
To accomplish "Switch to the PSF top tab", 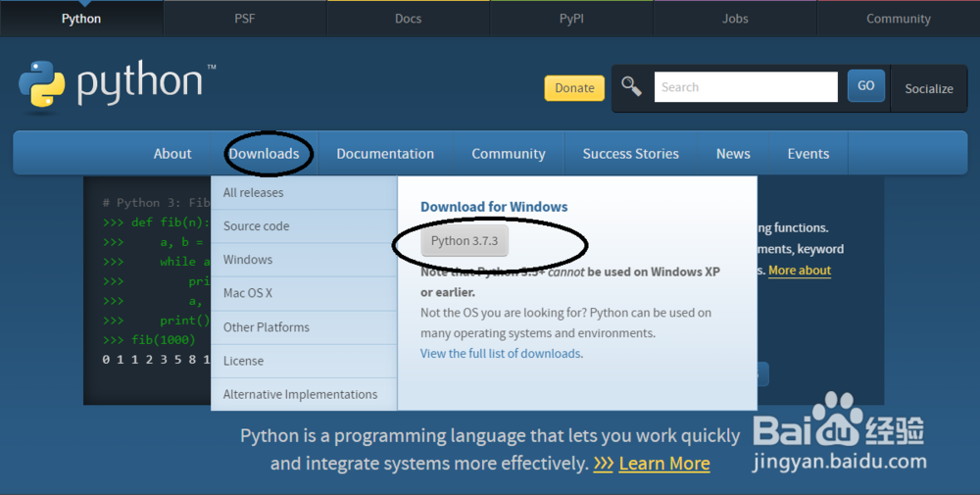I will (245, 19).
